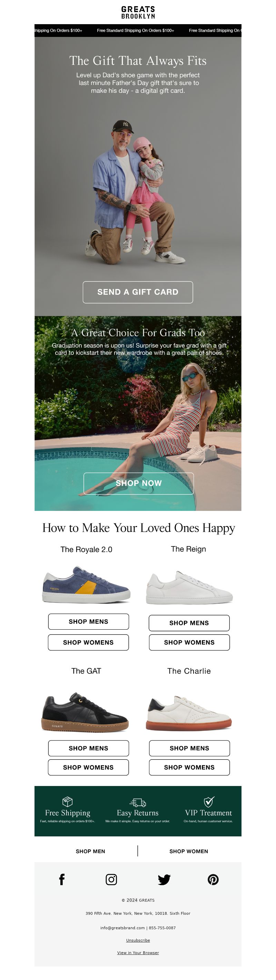Open the Twitter bird icon
The height and width of the screenshot is (980, 276).
pyautogui.click(x=164, y=880)
